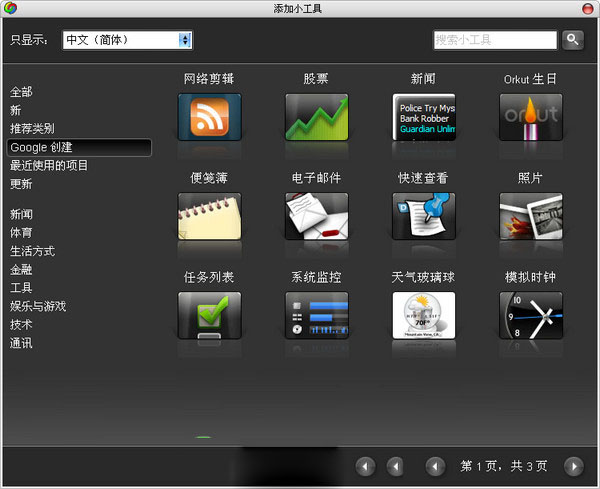Select 全部 category in sidebar
This screenshot has width=600, height=489.
tap(22, 92)
